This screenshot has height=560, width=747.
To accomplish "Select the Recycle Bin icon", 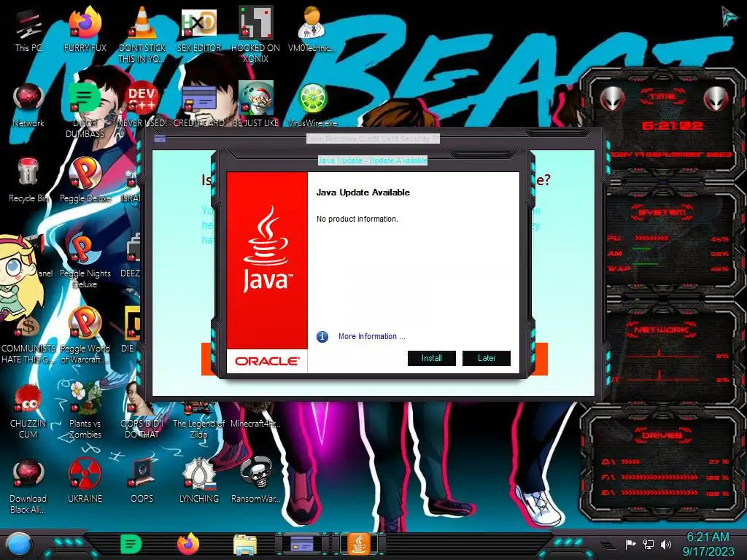I will (28, 181).
